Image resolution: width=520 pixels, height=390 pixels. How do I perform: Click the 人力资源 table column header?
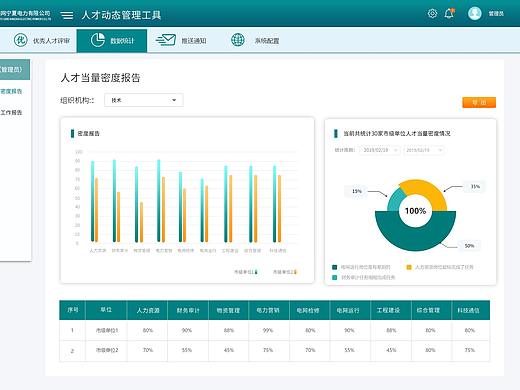point(148,310)
